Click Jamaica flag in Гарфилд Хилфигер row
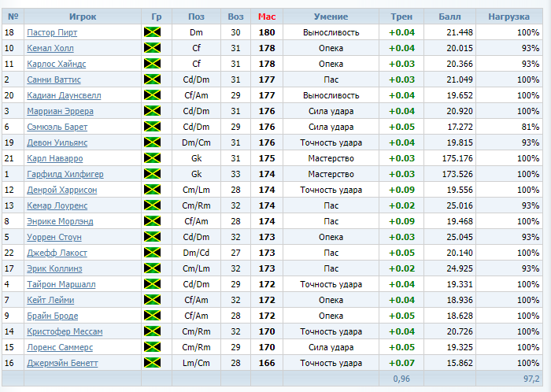The image size is (551, 392). coord(152,174)
